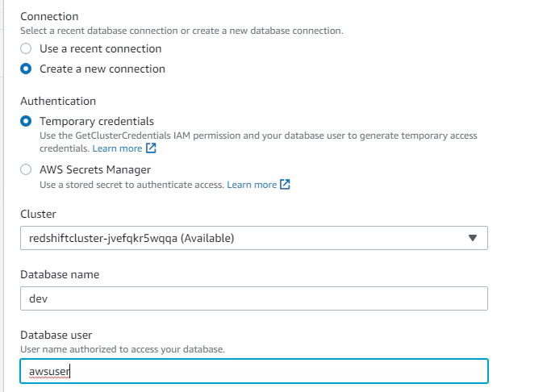Click the Authentication section heading
The height and width of the screenshot is (392, 551).
click(x=58, y=101)
